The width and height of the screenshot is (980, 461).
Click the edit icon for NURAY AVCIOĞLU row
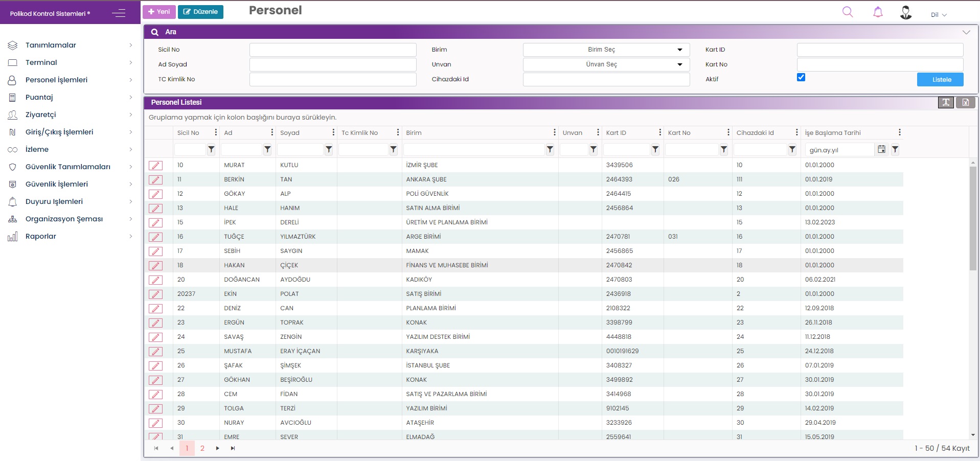click(156, 423)
